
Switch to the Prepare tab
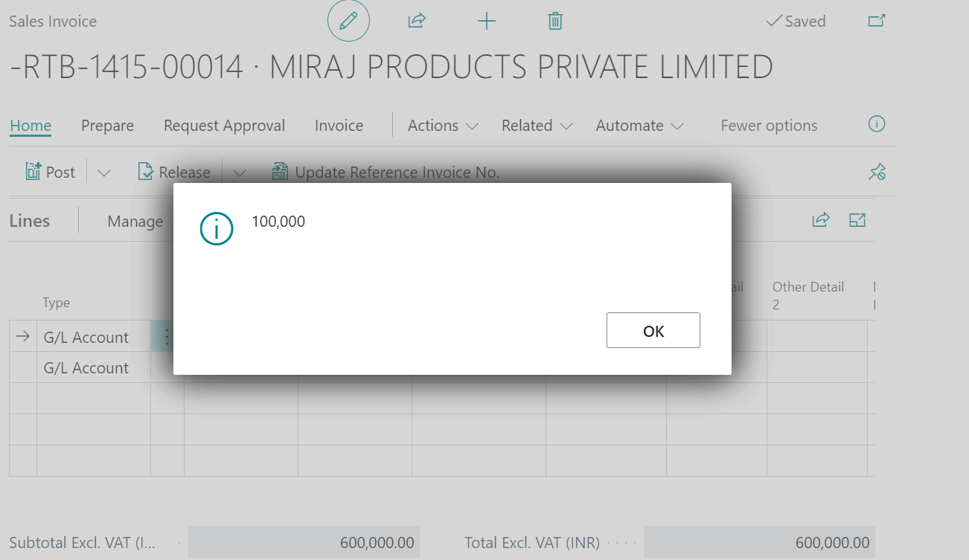click(107, 126)
